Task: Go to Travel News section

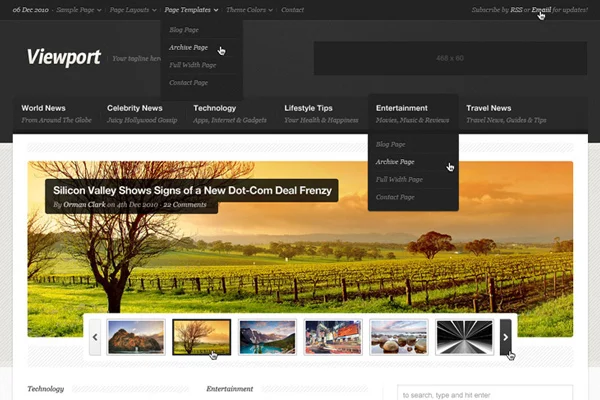Action: [506, 114]
